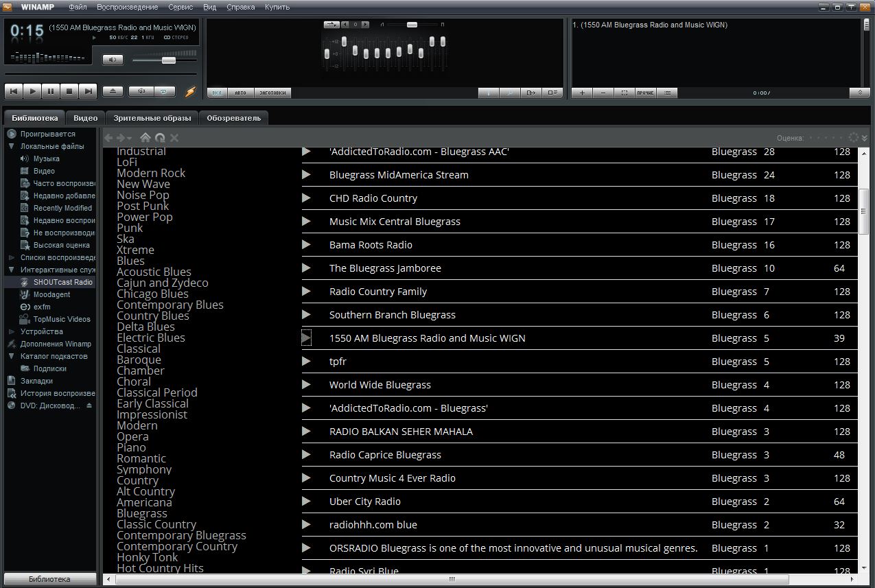Click the browser home icon
This screenshot has width=875, height=588.
coord(145,138)
